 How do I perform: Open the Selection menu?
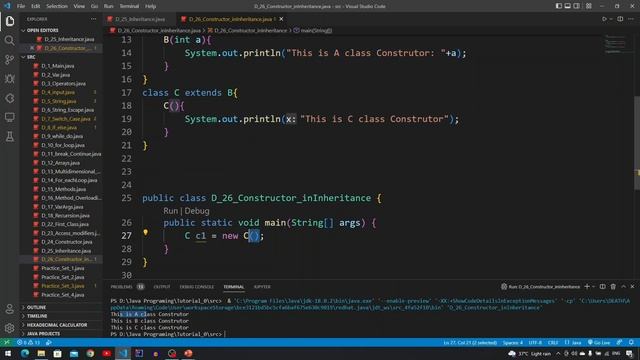pos(57,6)
